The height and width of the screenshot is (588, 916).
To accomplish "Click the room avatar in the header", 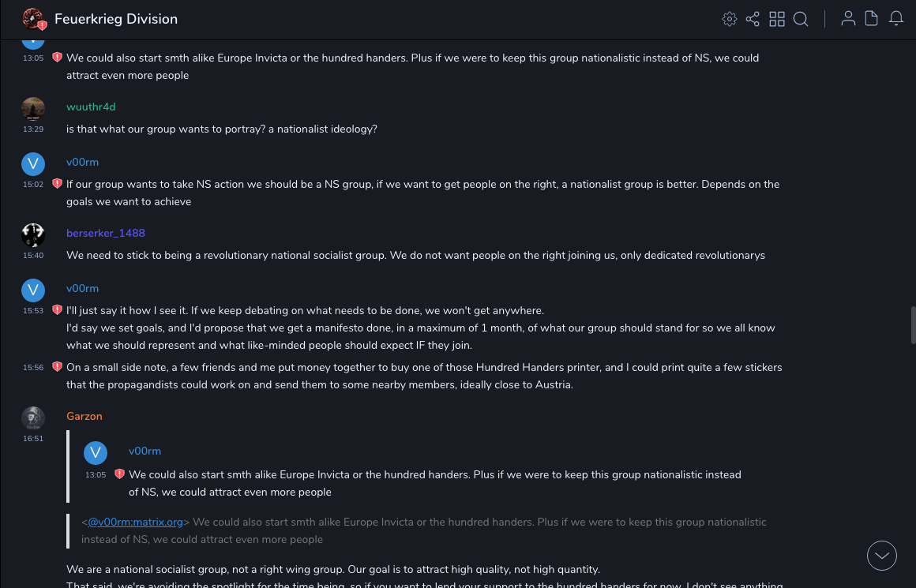I will coord(33,19).
